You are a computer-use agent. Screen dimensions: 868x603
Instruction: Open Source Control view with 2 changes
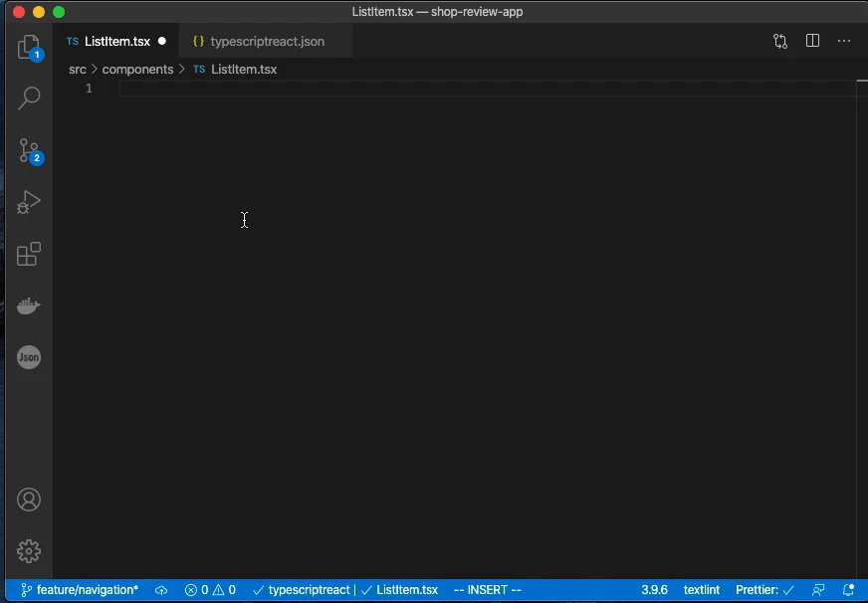coord(29,150)
